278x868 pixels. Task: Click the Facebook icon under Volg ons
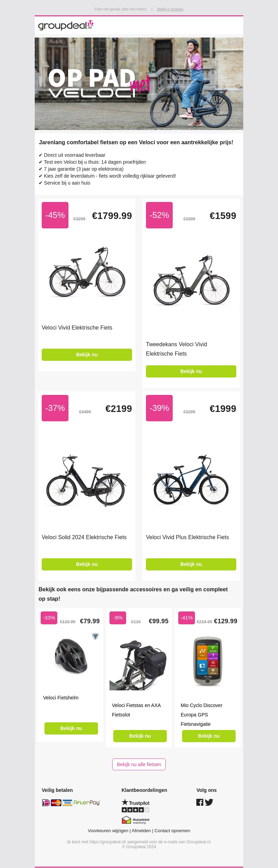click(x=200, y=802)
